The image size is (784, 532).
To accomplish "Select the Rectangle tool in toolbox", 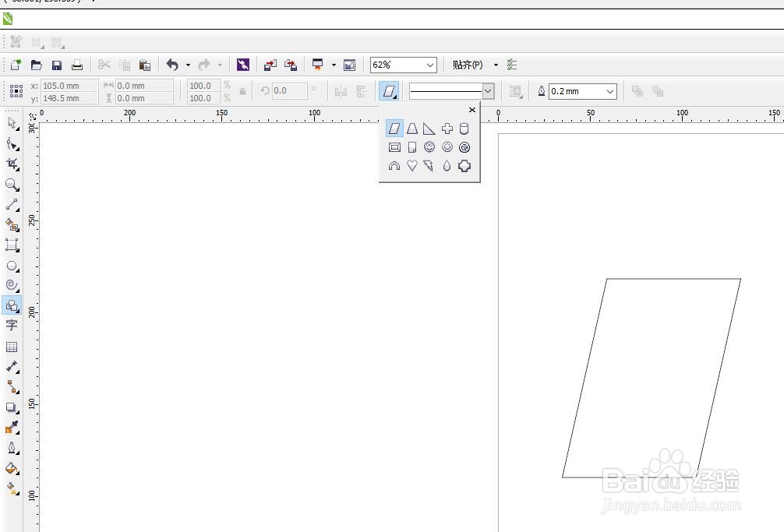I will (x=12, y=245).
